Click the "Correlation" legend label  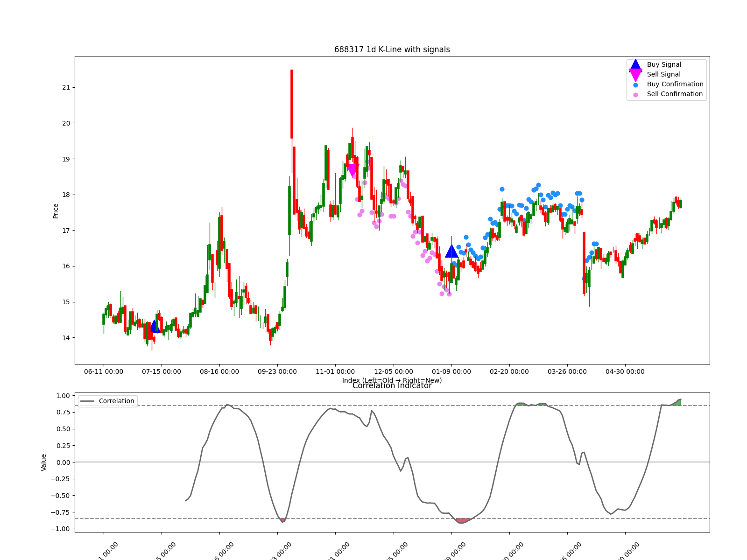click(116, 401)
